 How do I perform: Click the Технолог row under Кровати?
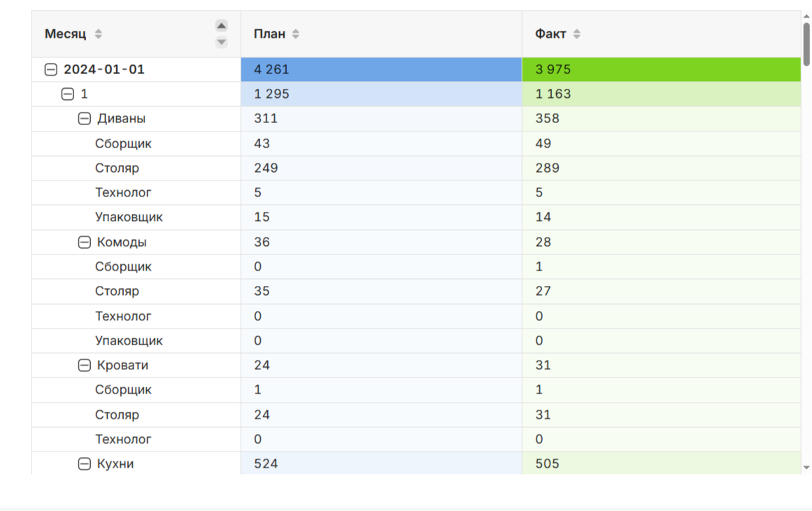point(416,439)
